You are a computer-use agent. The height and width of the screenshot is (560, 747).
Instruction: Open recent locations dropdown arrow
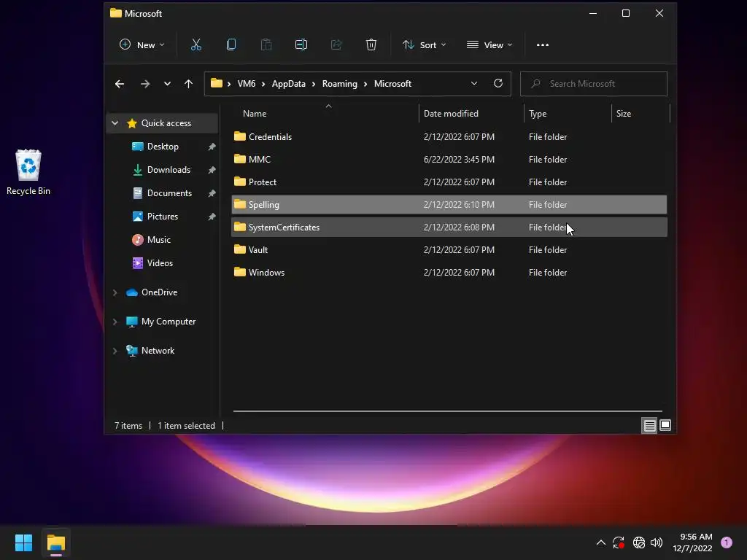click(167, 84)
